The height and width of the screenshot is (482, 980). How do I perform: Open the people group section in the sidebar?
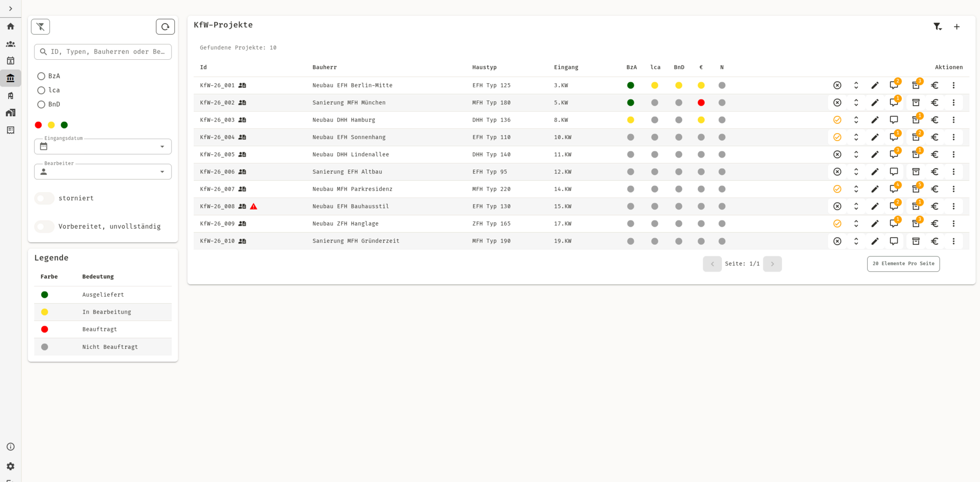pos(10,44)
